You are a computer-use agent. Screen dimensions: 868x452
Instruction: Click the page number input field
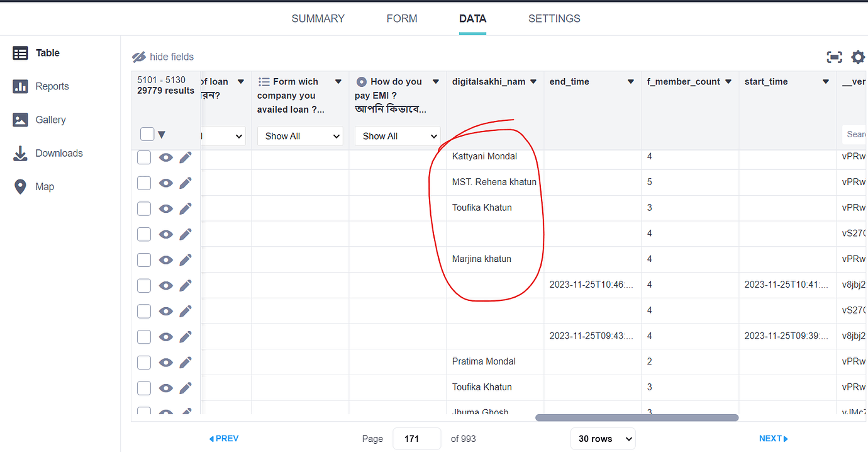point(416,438)
